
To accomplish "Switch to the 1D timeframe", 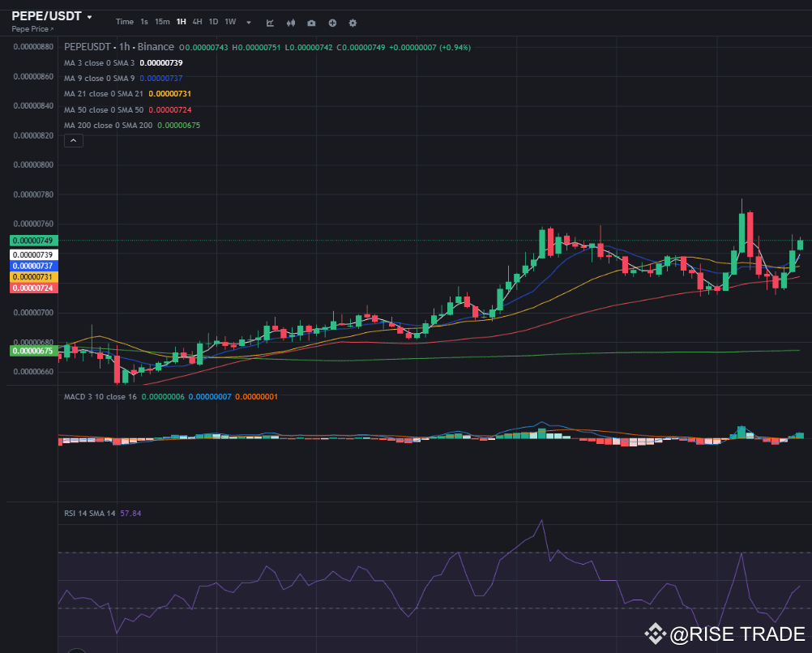I will 213,22.
